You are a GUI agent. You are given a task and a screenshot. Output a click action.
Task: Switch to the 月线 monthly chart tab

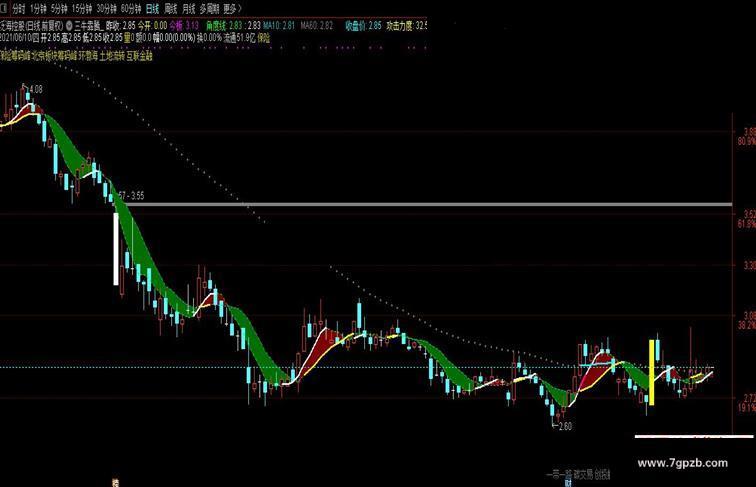189,9
